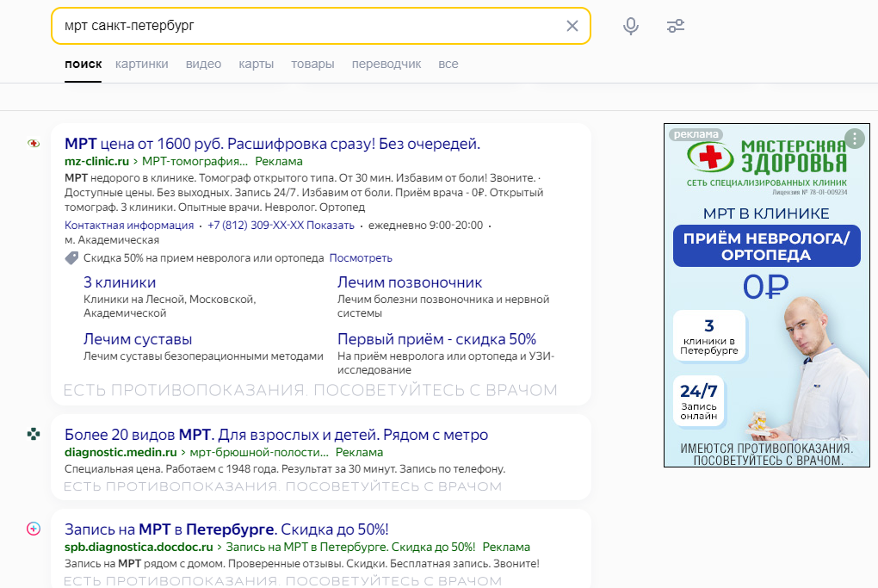The width and height of the screenshot is (878, 588).
Task: Switch to the видео tab
Action: tap(203, 64)
